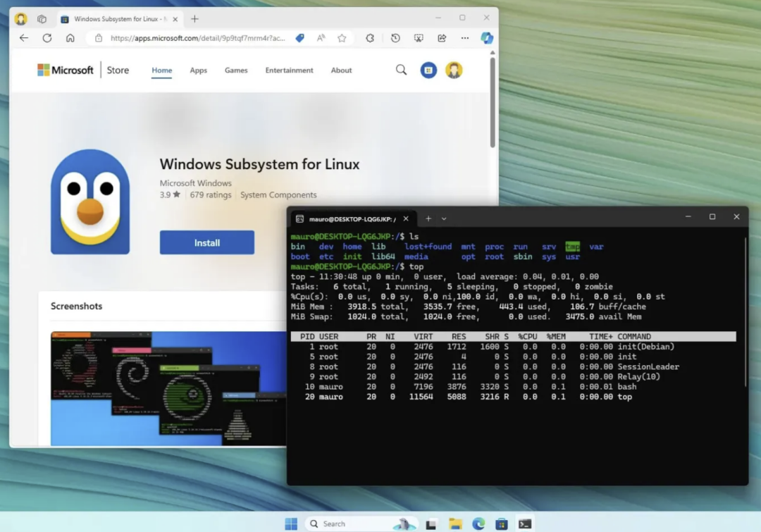
Task: Click the browser refresh icon
Action: tap(47, 38)
